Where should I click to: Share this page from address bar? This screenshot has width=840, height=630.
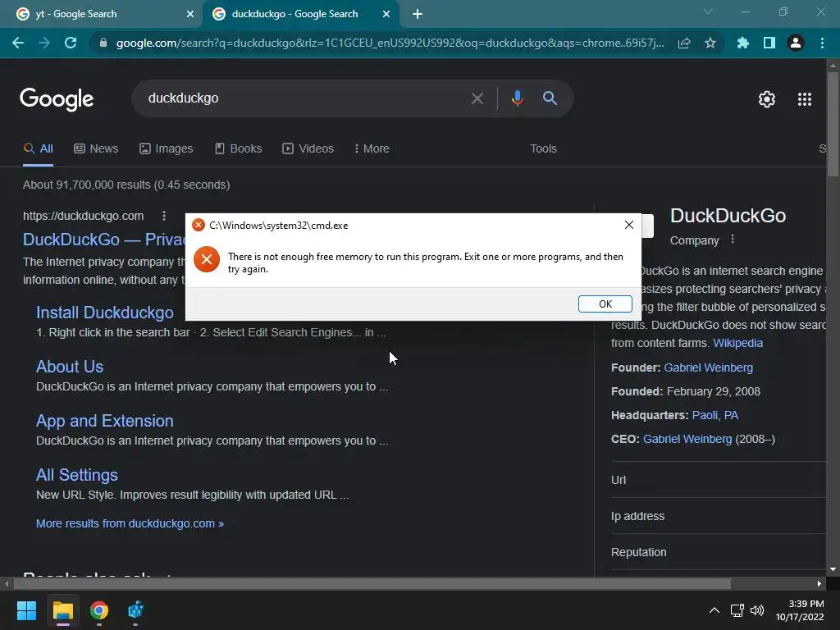[684, 43]
